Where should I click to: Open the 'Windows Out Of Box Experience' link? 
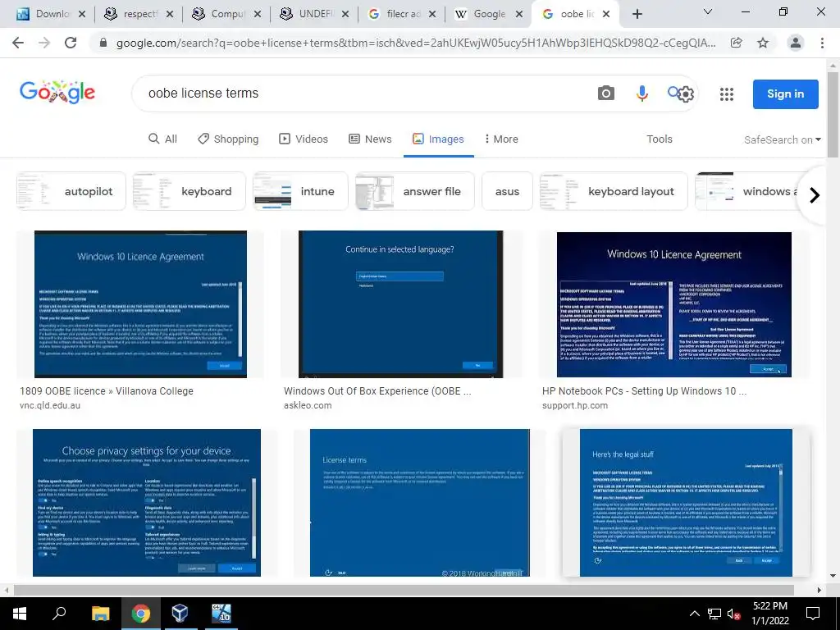click(x=377, y=391)
